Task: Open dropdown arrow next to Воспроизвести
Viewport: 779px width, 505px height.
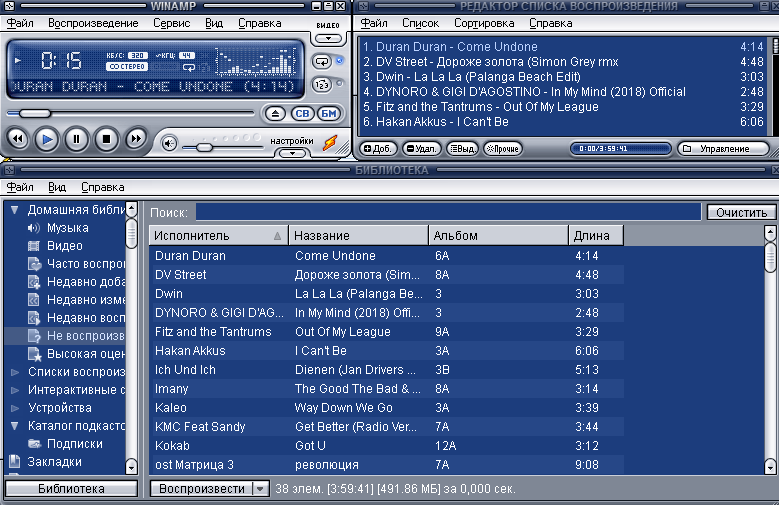Action: 260,489
